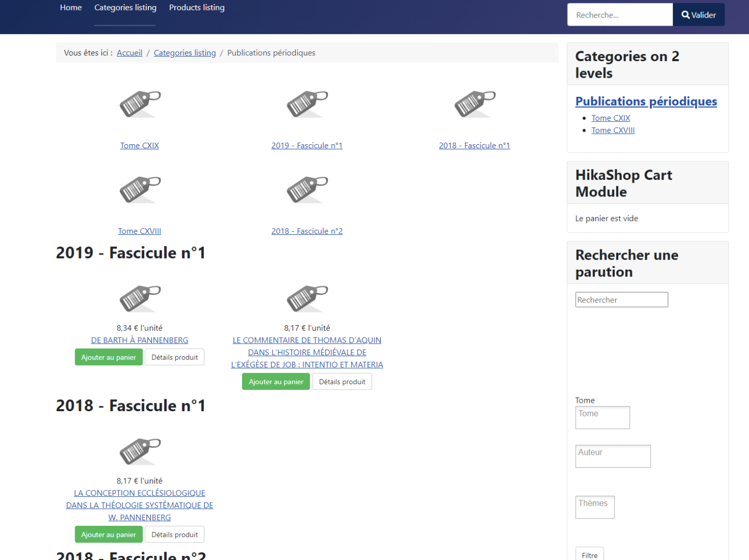Click 'Publications périodiques' breadcrumb text
Screen dimensions: 749x560
[271, 53]
